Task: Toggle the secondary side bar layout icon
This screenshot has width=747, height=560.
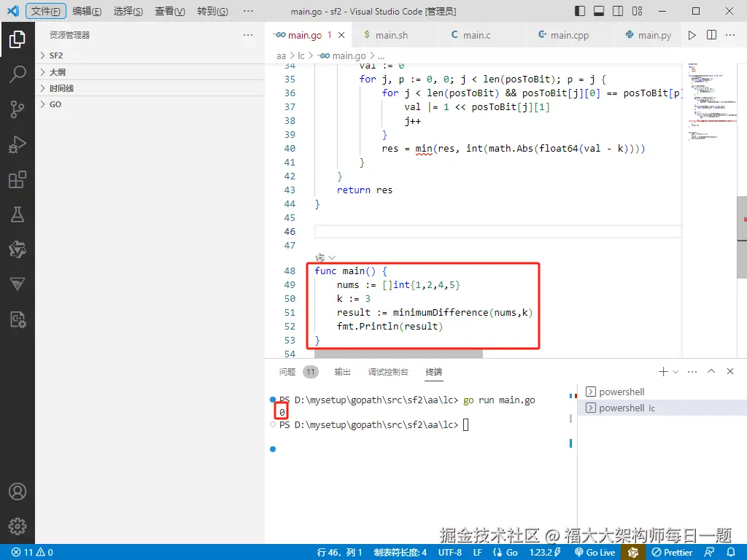Action: [x=618, y=11]
